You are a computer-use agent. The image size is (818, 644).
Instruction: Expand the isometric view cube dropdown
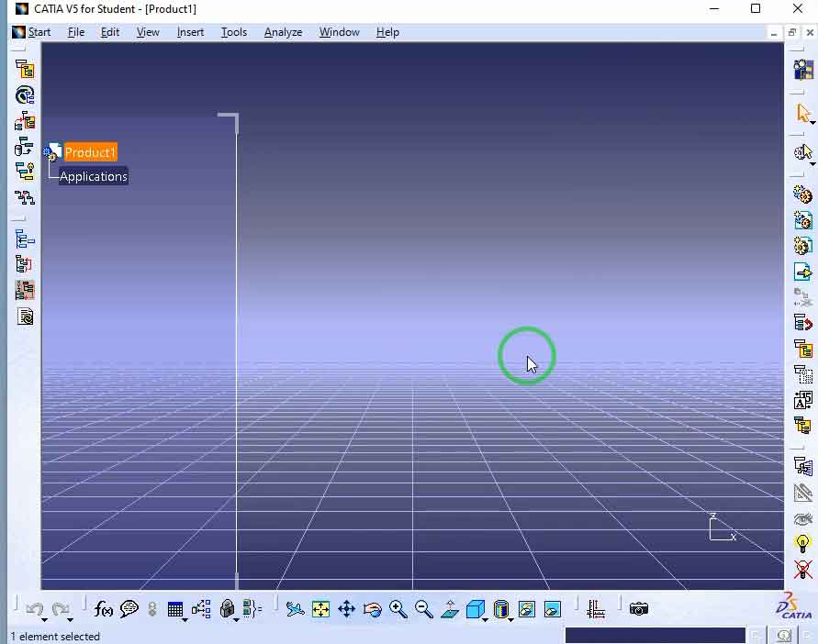tap(485, 619)
